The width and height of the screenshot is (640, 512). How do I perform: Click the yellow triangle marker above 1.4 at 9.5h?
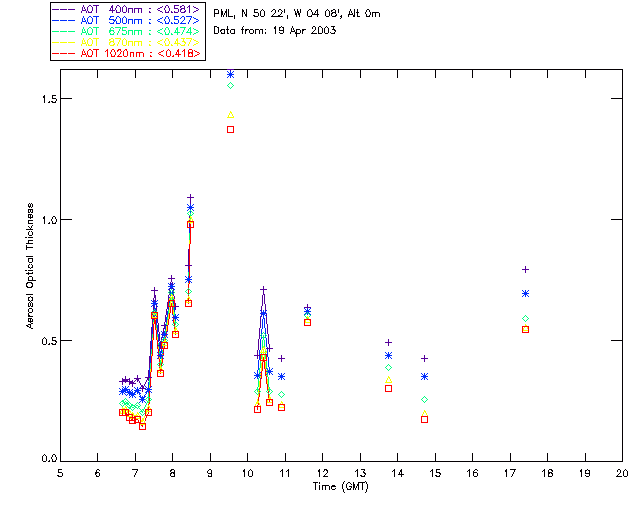click(231, 115)
